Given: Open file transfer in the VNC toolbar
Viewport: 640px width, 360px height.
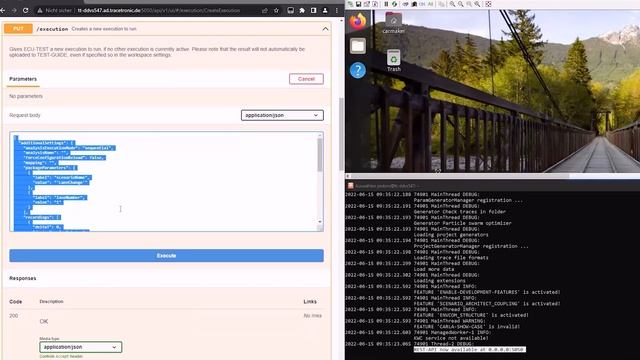Looking at the screenshot, I should (442, 4).
